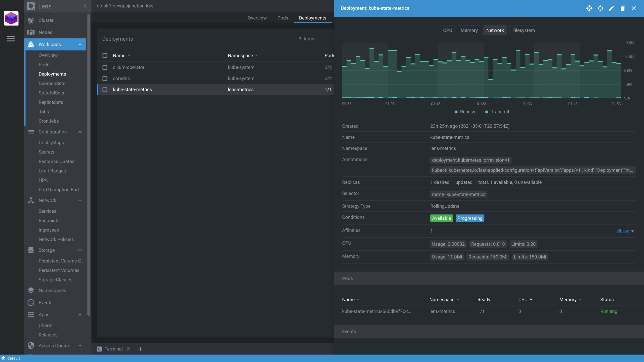Switch to the Pods tab
Viewport: 644px width, 362px height.
[x=283, y=18]
